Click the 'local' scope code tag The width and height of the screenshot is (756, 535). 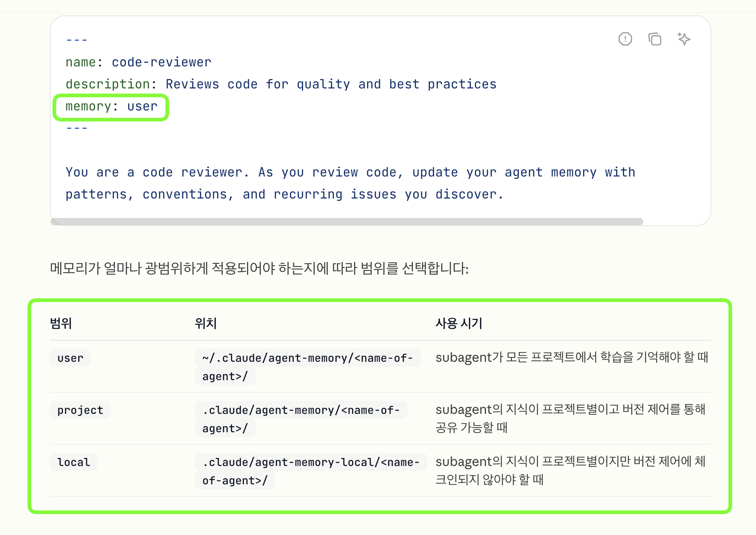pos(74,462)
